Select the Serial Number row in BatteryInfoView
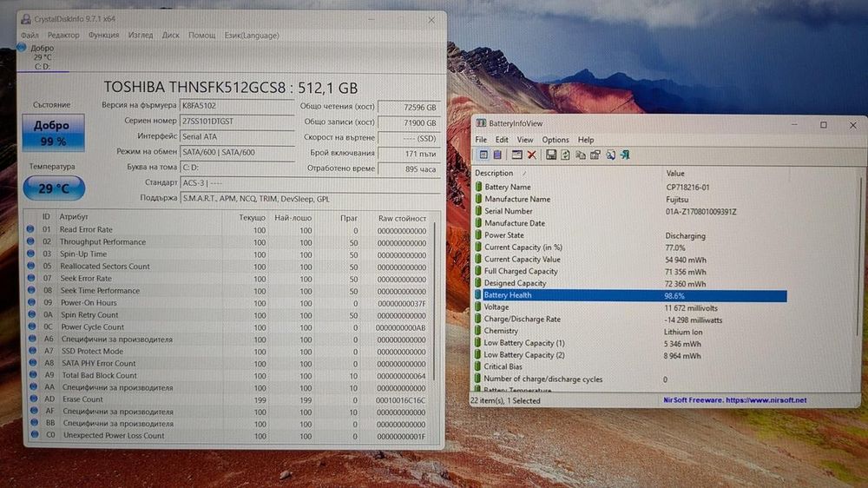868x488 pixels. pyautogui.click(x=630, y=211)
